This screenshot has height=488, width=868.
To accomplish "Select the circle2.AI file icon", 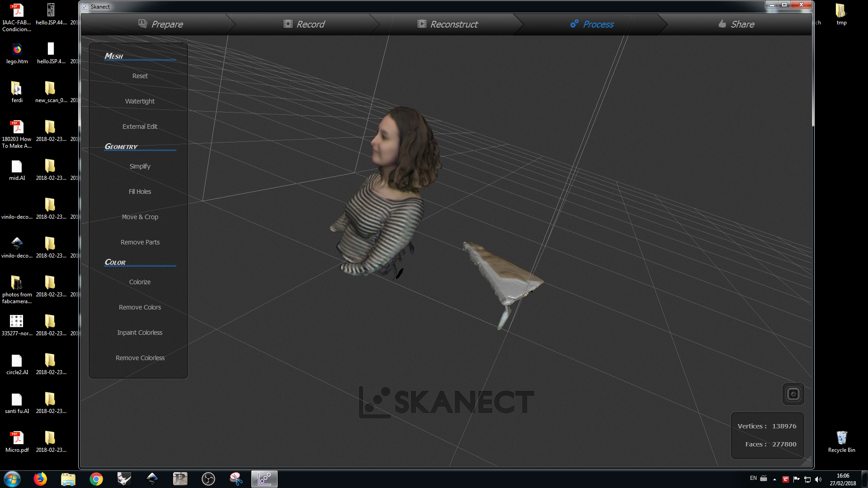I will (17, 365).
